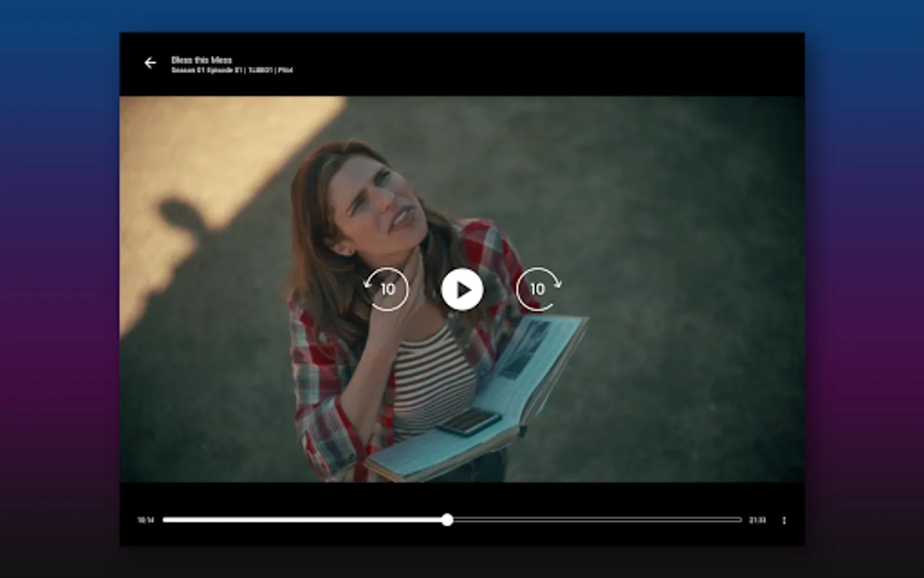Skip forward 10 seconds
Viewport: 924px width, 578px height.
coord(538,289)
